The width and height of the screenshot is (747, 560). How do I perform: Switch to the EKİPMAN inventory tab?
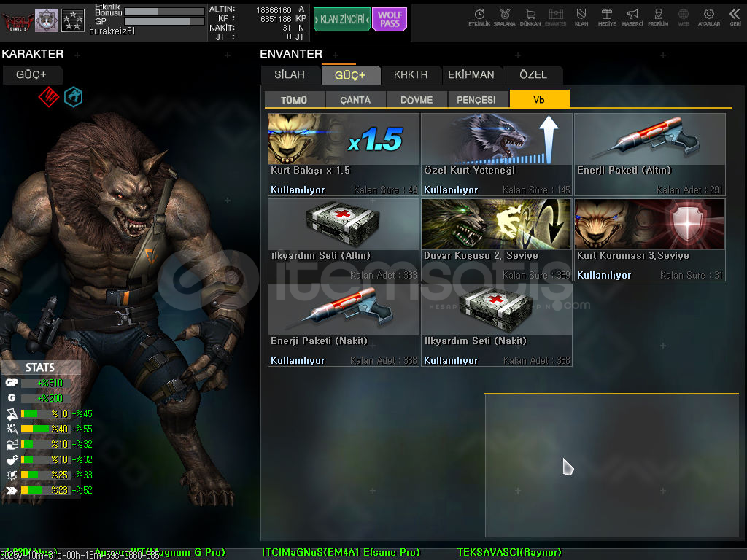click(471, 75)
